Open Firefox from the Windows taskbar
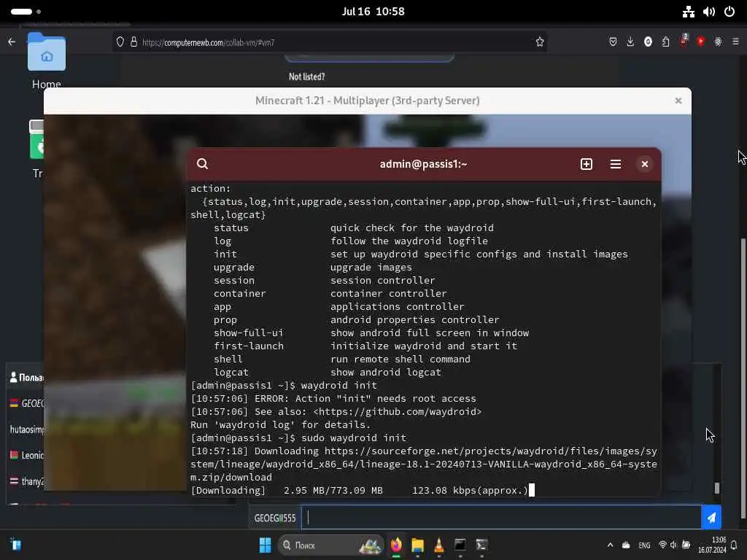747x560 pixels. [x=396, y=545]
